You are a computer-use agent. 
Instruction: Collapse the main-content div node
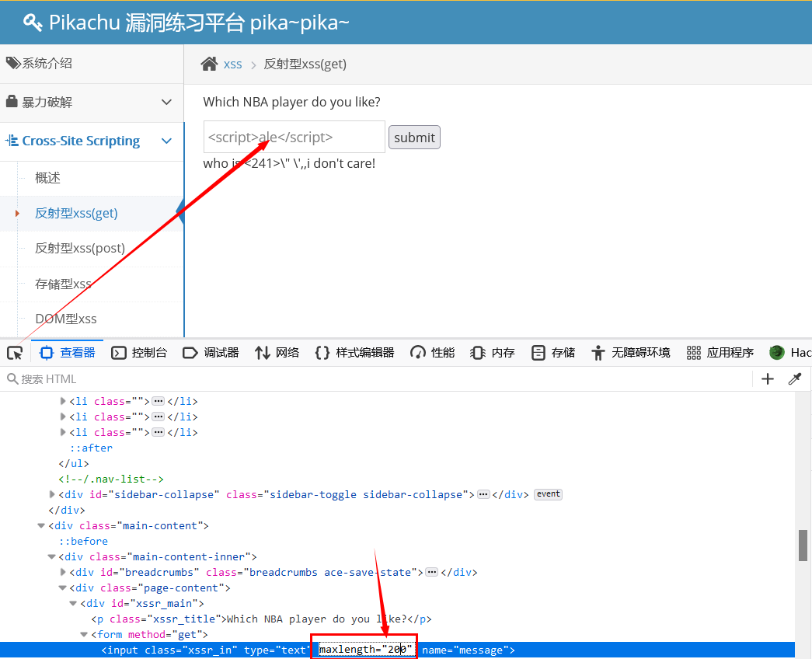coord(41,525)
